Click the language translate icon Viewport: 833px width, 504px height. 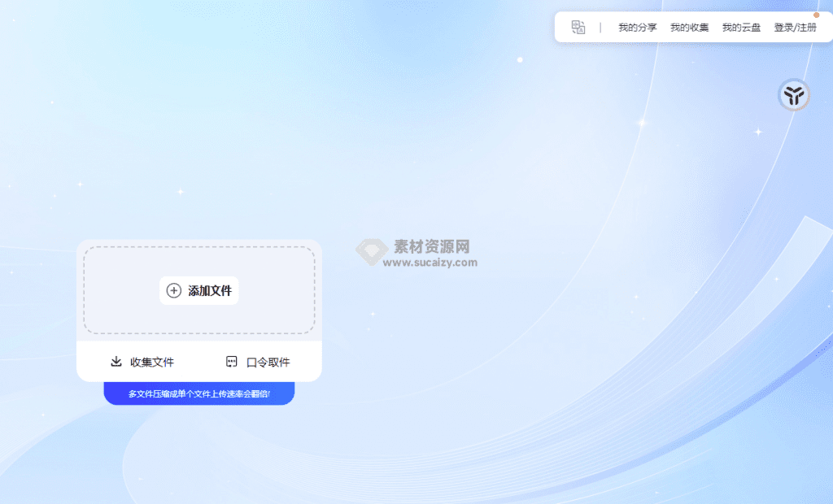578,27
